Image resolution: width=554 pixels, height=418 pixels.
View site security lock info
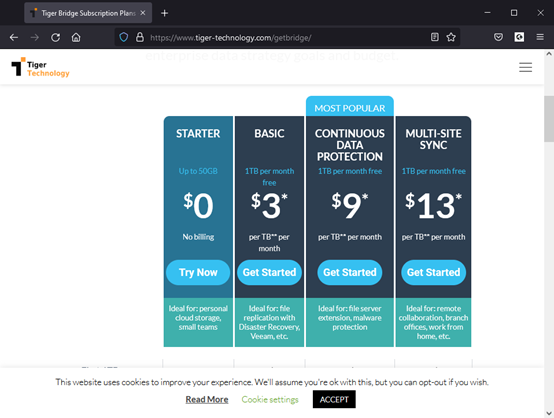coord(140,37)
